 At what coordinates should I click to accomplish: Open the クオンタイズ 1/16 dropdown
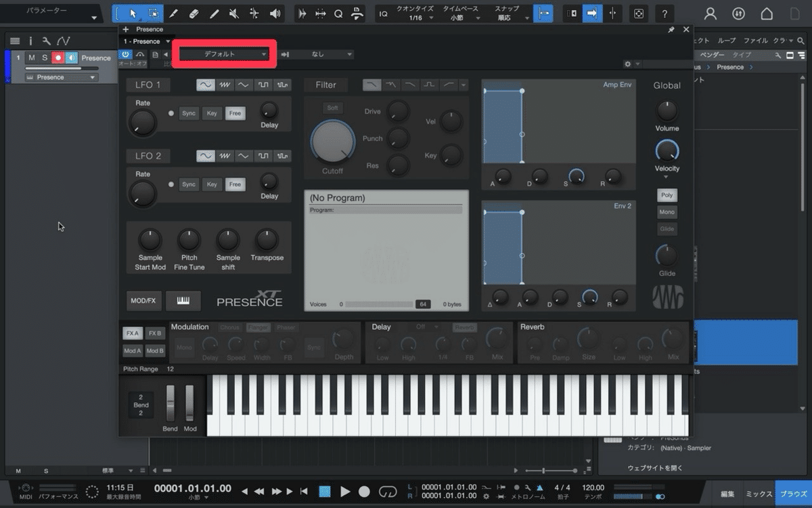pyautogui.click(x=417, y=13)
